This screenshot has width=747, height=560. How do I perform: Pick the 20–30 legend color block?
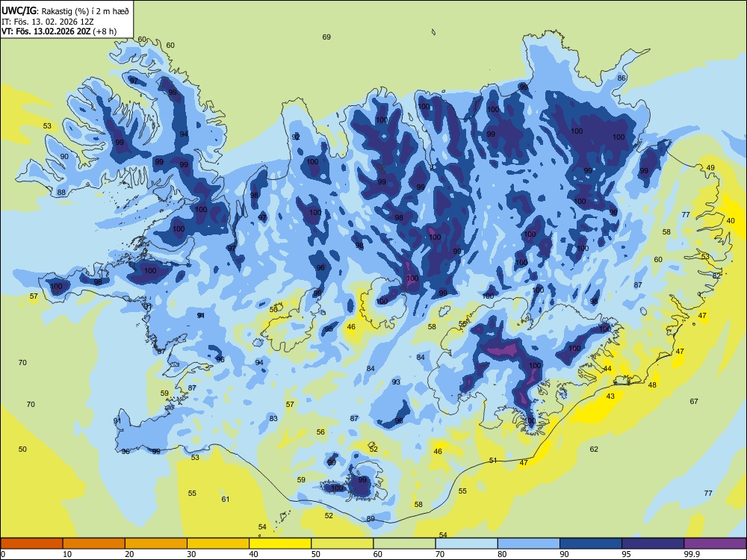[x=156, y=544]
